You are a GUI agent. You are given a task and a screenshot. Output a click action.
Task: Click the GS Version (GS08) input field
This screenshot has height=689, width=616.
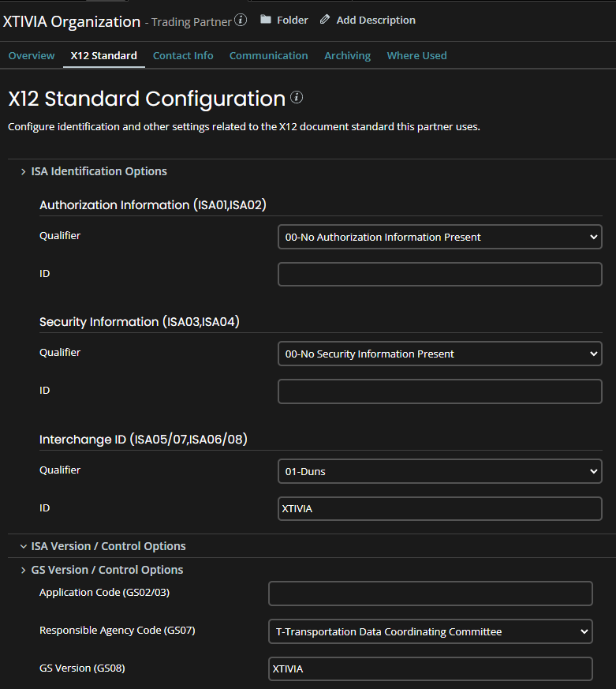430,669
